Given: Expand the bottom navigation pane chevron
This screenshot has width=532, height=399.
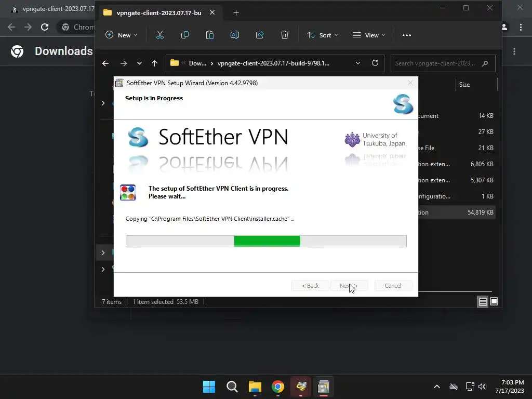Looking at the screenshot, I should tap(103, 270).
